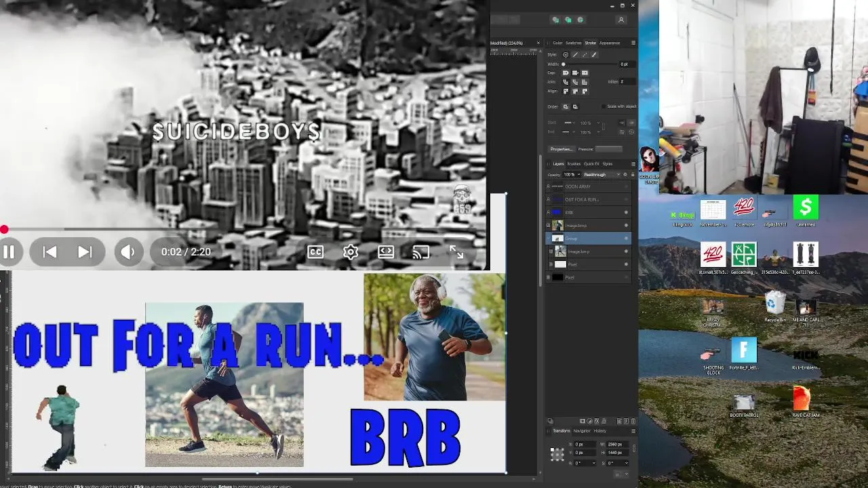Click the video progress bar scrubber
This screenshot has height=488, width=868.
tap(4, 230)
